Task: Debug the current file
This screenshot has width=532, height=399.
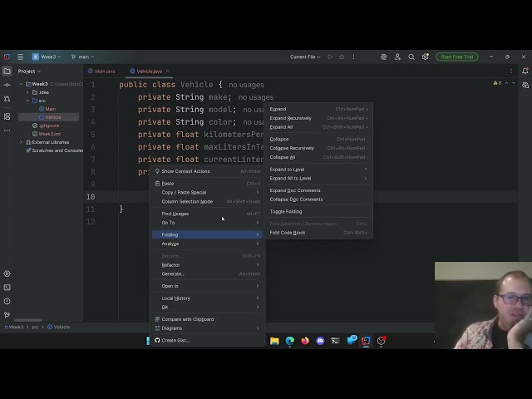Action: 342,57
